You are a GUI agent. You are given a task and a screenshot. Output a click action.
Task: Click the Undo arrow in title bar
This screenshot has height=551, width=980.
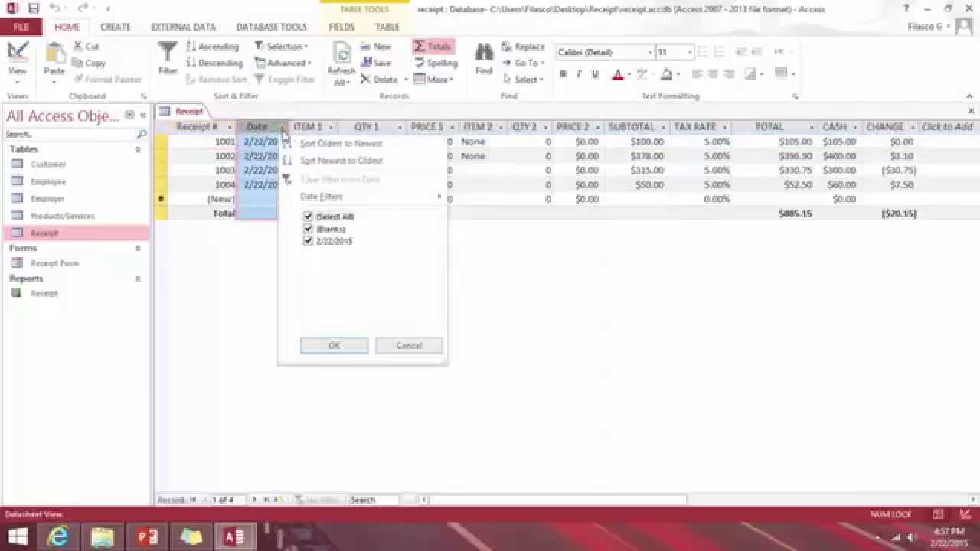pos(54,8)
